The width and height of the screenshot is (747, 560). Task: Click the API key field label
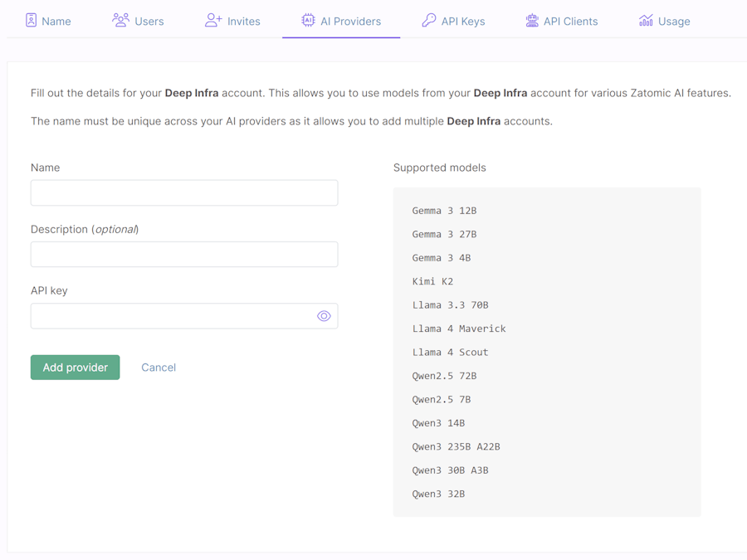point(49,291)
